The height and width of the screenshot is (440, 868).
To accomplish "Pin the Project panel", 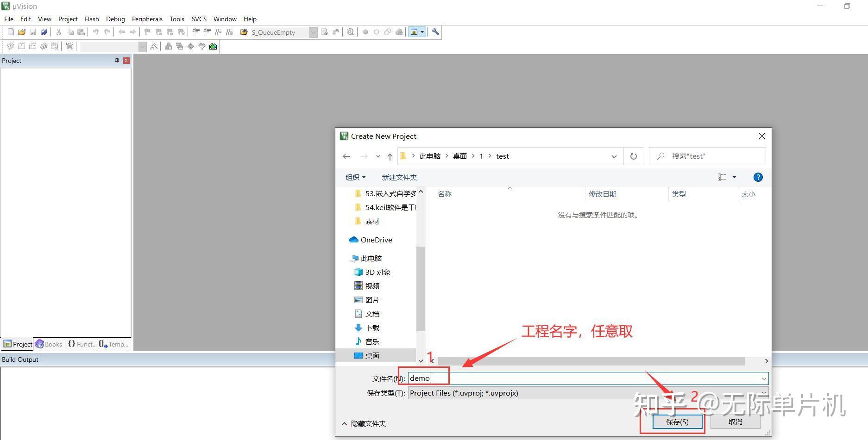I will [117, 61].
